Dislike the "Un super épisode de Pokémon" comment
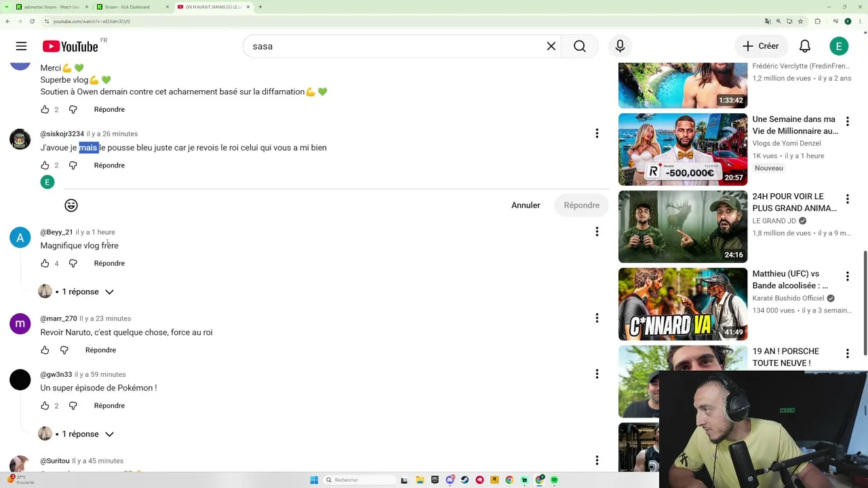Image resolution: width=868 pixels, height=488 pixels. coord(73,405)
